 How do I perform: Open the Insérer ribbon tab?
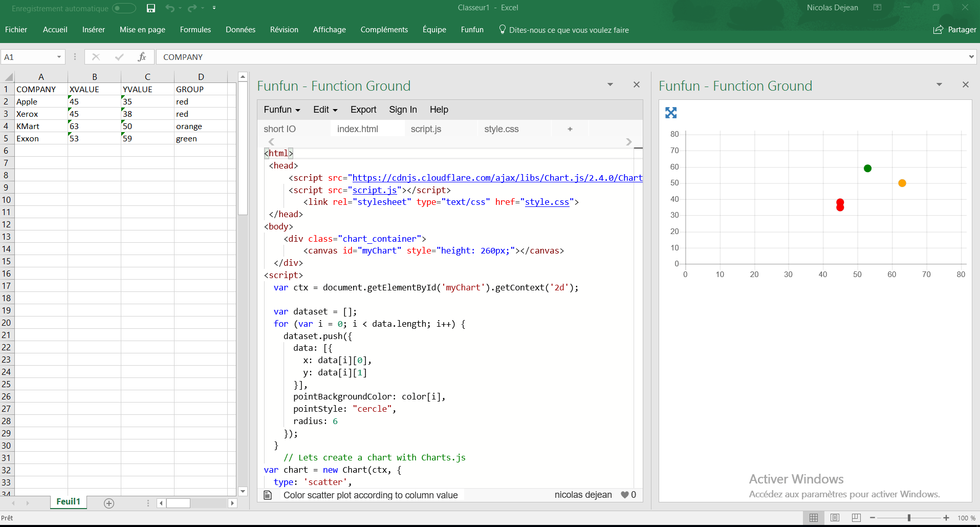pyautogui.click(x=94, y=30)
